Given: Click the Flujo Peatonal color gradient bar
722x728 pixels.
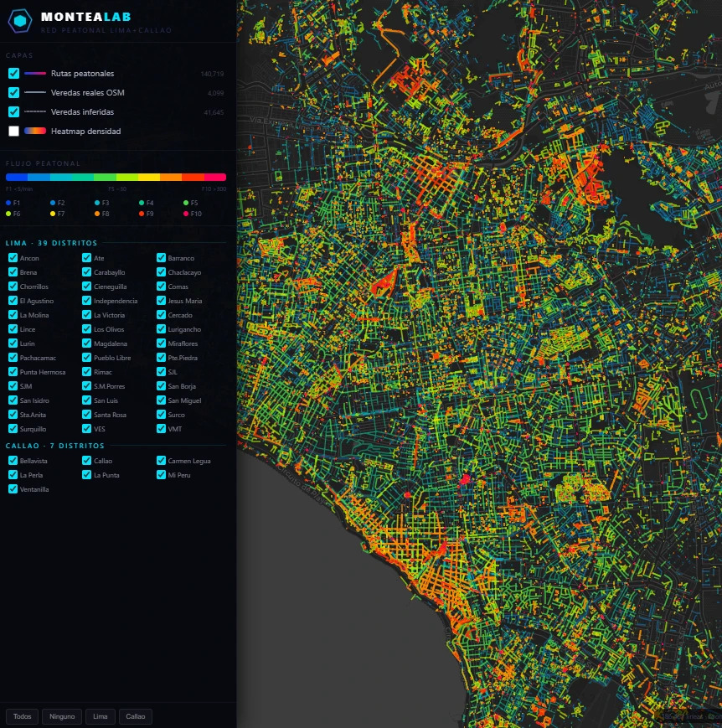Looking at the screenshot, I should coord(116,177).
